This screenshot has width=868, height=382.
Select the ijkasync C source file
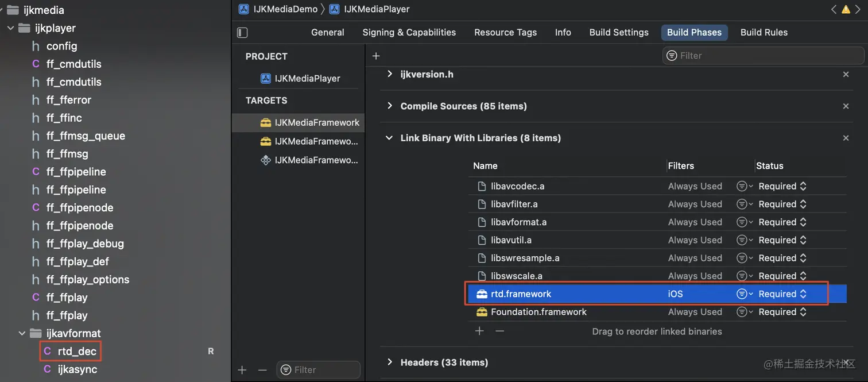tap(71, 369)
